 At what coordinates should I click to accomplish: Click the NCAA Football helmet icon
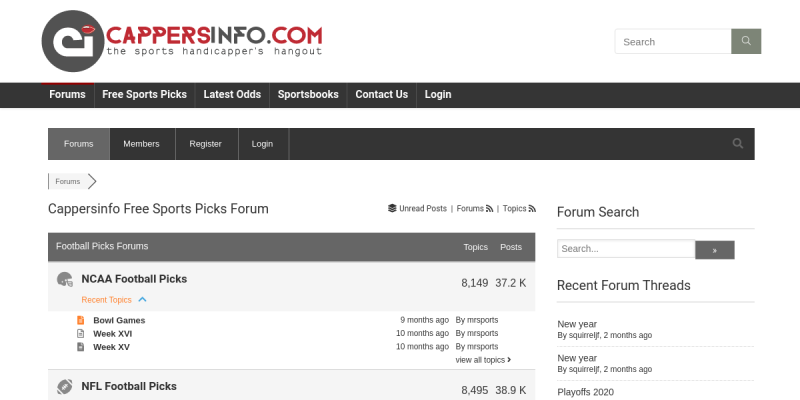tap(65, 279)
